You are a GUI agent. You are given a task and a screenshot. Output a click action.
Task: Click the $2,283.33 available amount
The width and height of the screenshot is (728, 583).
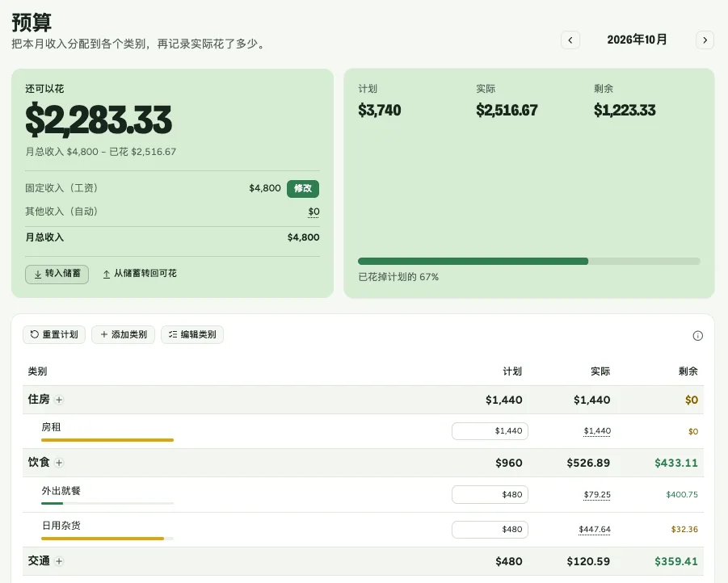coord(99,120)
